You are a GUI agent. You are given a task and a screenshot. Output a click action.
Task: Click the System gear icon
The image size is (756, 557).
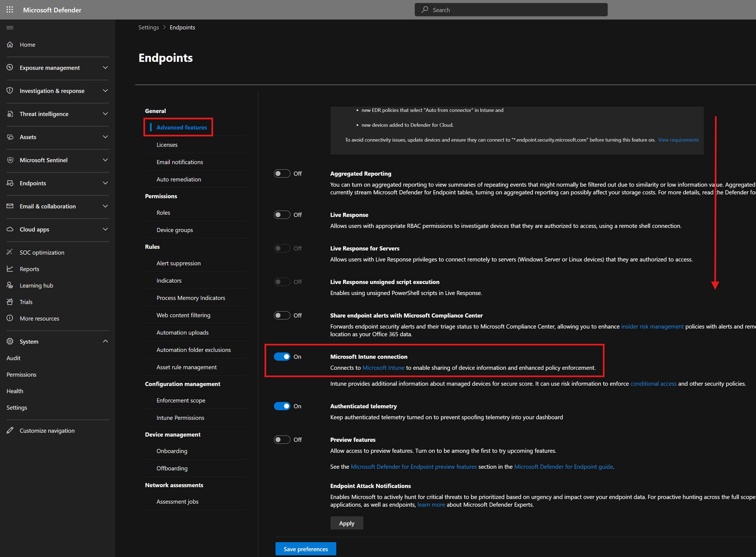(10, 341)
